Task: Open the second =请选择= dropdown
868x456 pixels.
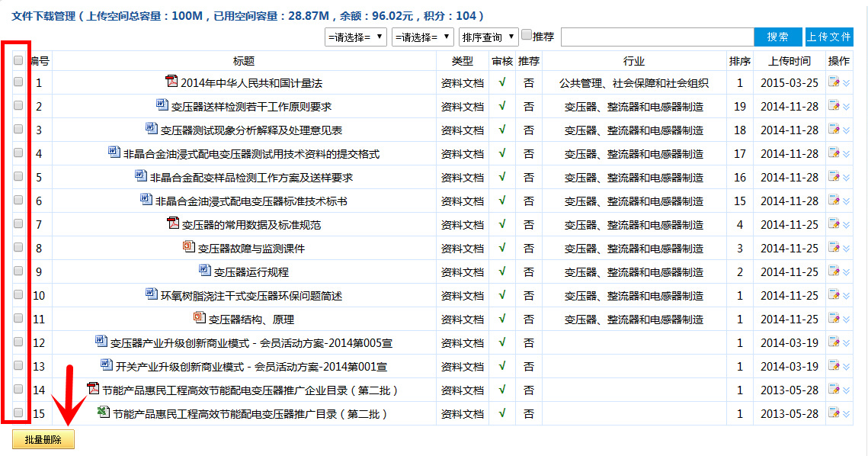Action: 422,37
